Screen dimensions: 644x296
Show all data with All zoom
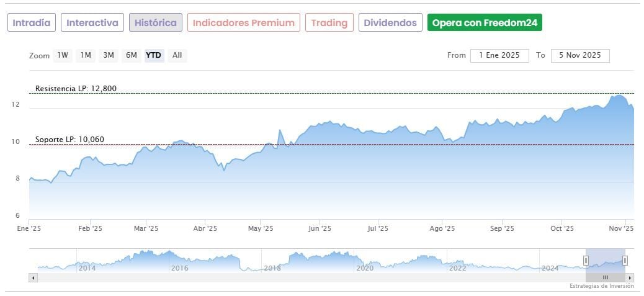177,55
